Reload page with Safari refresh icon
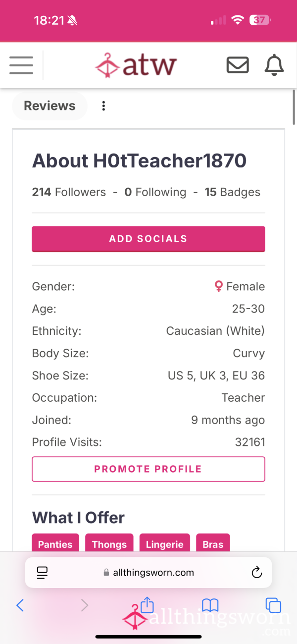Viewport: 297px width, 644px height. (256, 573)
